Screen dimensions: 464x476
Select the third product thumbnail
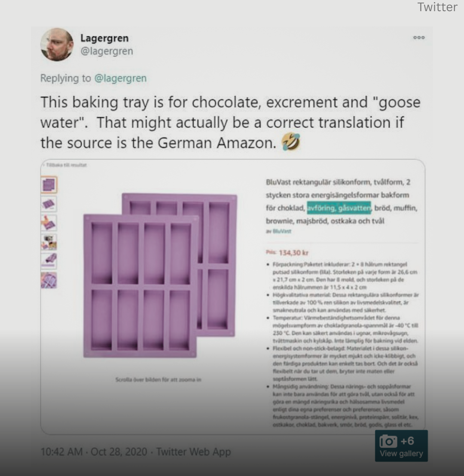(x=49, y=223)
